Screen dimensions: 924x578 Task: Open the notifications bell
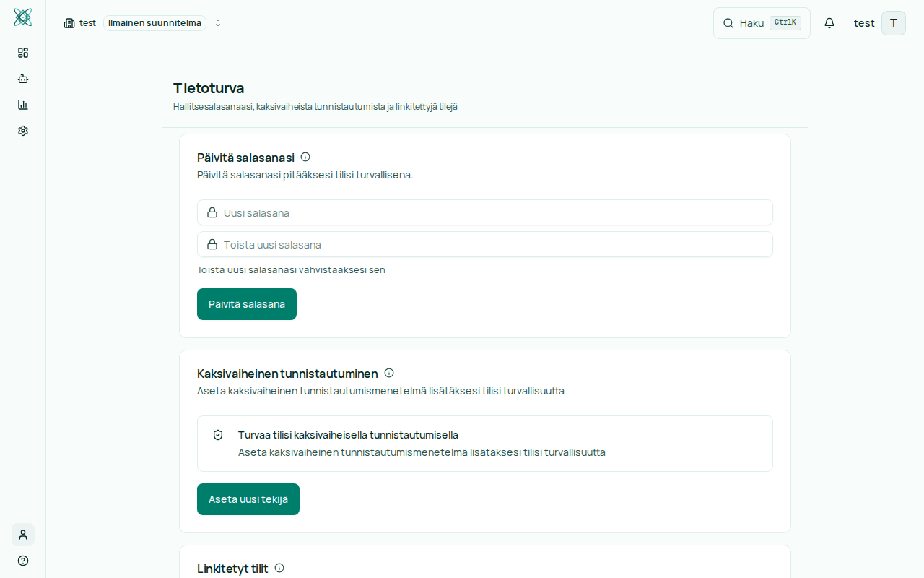pyautogui.click(x=829, y=23)
